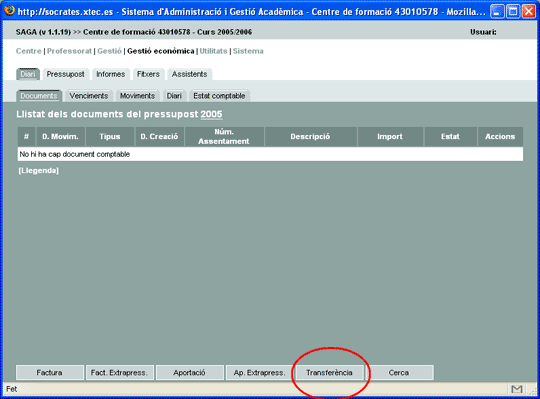Open the Utilitats menu
540x399 pixels.
(214, 51)
